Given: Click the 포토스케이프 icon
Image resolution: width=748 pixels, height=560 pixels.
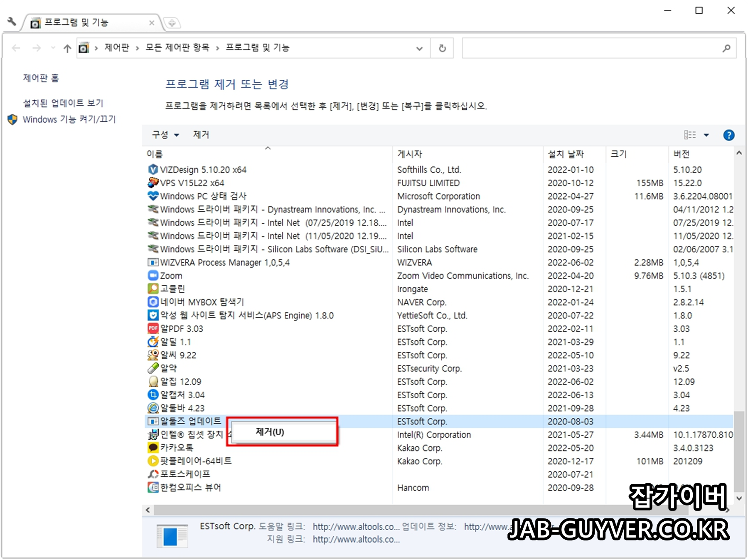Looking at the screenshot, I should tap(153, 474).
